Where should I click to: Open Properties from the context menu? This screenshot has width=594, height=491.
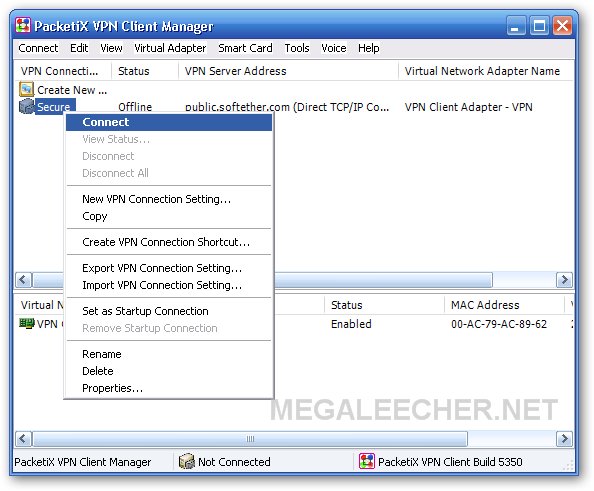pyautogui.click(x=169, y=388)
